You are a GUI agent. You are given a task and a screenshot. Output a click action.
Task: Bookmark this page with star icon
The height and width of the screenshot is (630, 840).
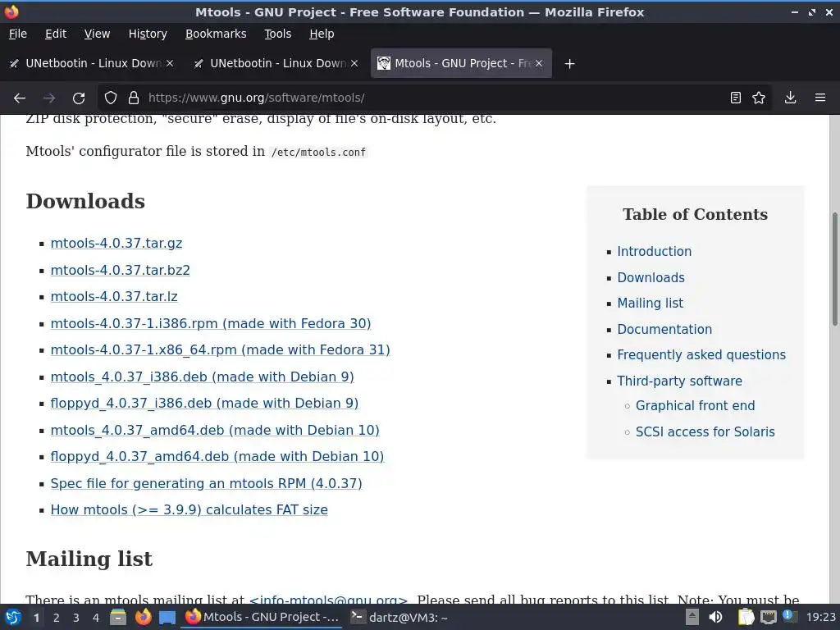tap(759, 98)
